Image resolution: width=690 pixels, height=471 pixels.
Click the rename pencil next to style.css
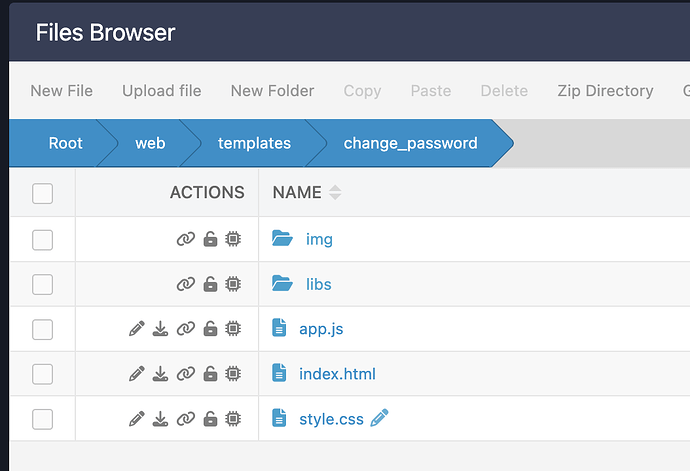coord(379,419)
